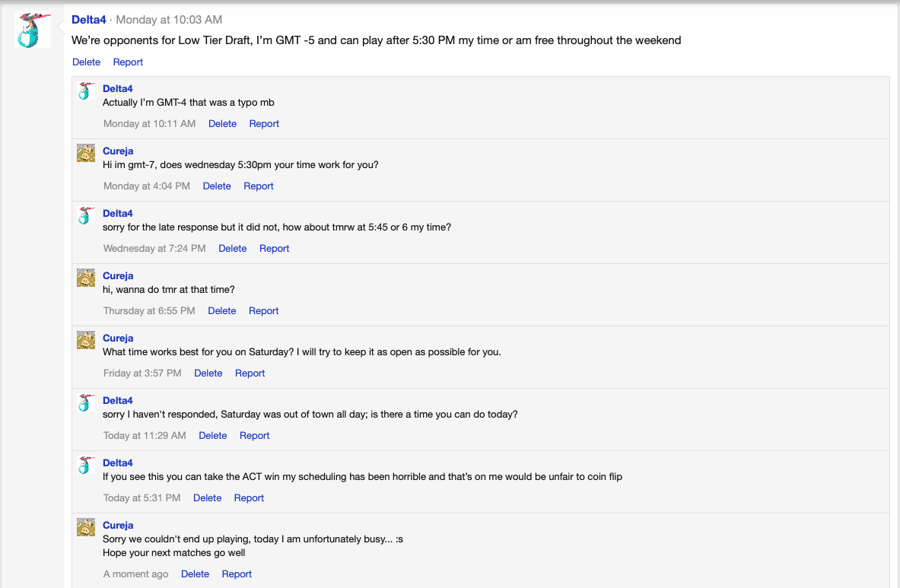Click Delta4's avatar on the late response comment
Viewport: 900px width, 588px height.
pos(86,216)
